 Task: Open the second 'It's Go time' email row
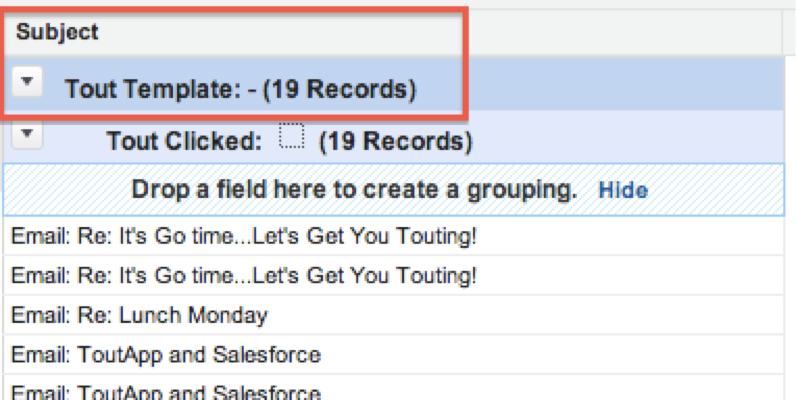point(245,276)
